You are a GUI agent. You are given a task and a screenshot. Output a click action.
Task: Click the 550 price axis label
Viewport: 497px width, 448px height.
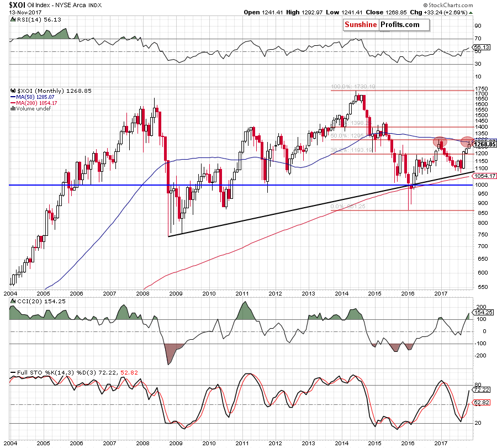point(483,287)
